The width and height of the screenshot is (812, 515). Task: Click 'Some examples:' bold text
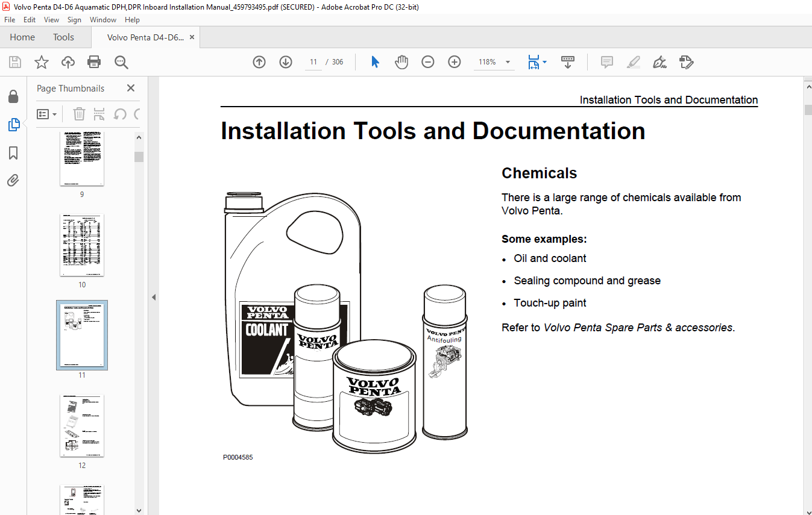pos(544,239)
